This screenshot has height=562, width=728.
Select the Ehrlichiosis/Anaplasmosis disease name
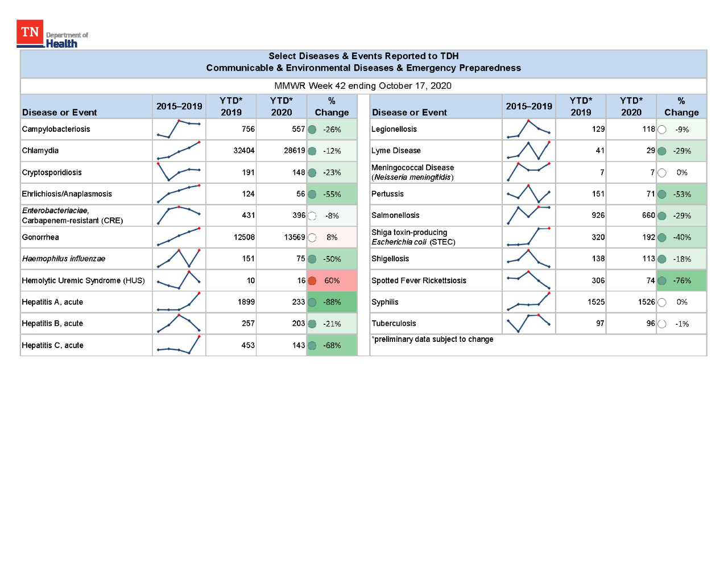pyautogui.click(x=67, y=194)
